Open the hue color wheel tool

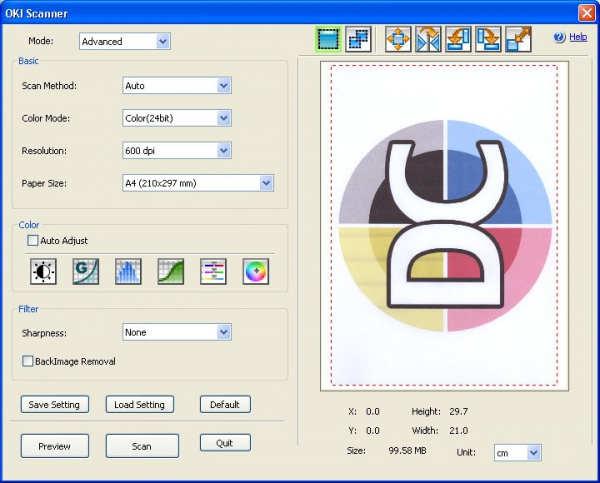(x=255, y=271)
